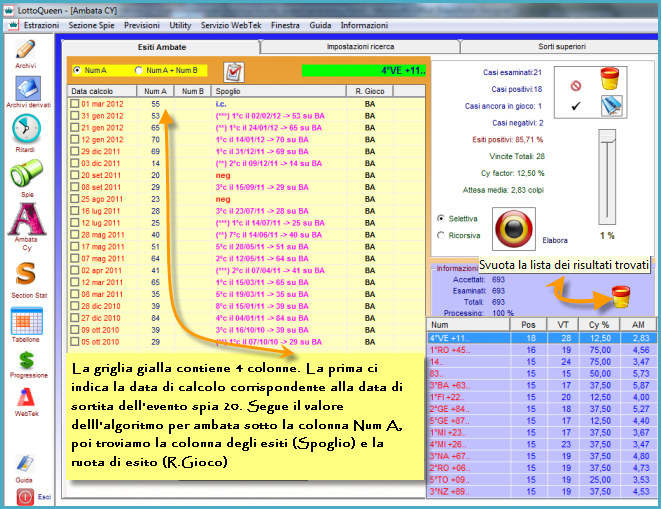
Task: Open the Guida menu
Action: click(320, 25)
